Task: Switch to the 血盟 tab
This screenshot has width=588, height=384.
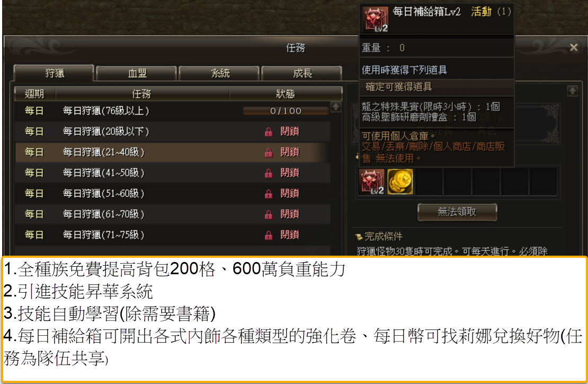Action: 137,73
